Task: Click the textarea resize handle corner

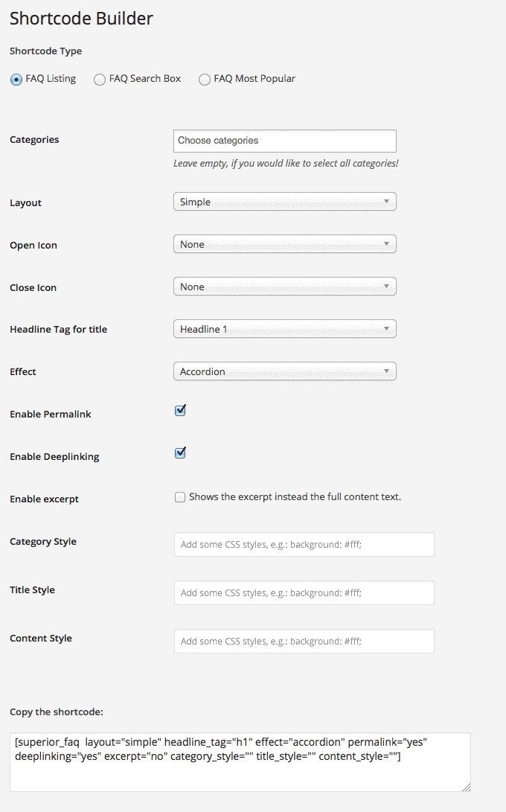Action: coord(466,786)
